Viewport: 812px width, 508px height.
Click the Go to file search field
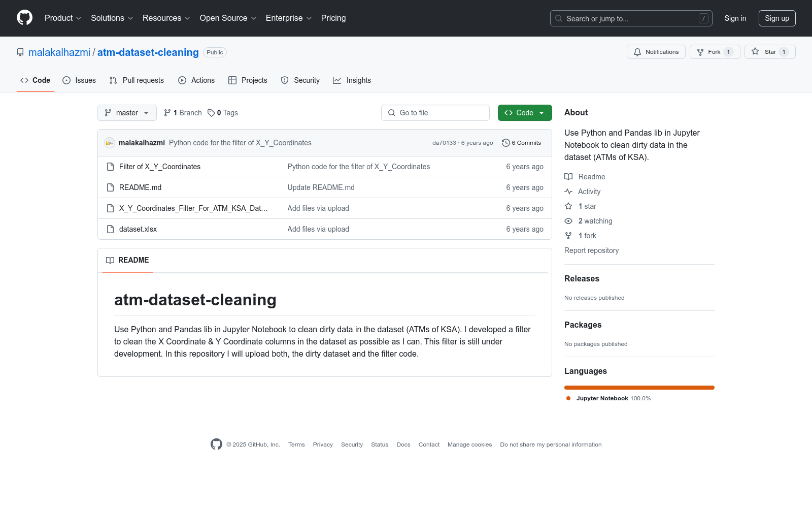click(435, 113)
